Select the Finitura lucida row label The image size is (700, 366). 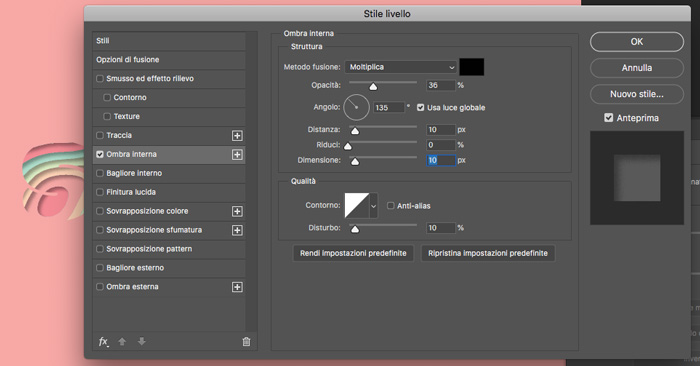coord(131,192)
